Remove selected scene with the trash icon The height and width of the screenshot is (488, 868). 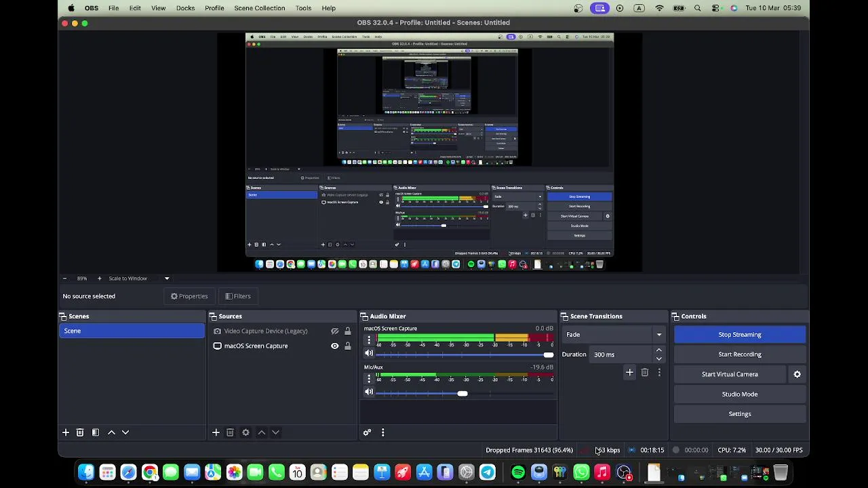(80, 432)
